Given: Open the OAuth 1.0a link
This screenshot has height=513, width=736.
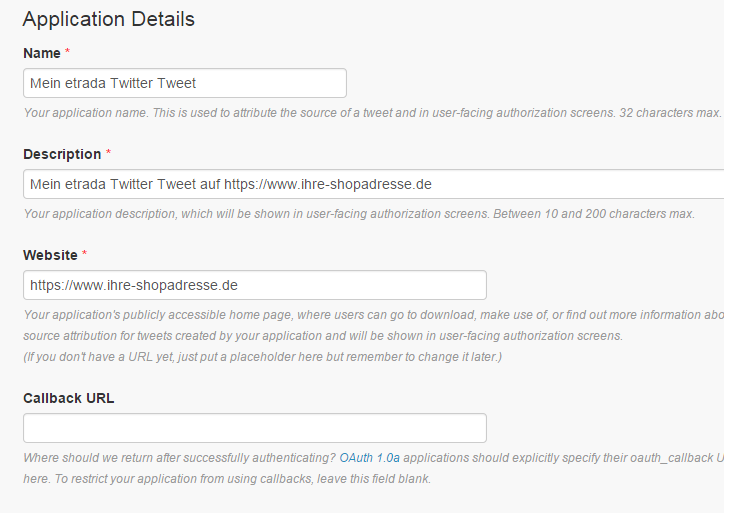Looking at the screenshot, I should (370, 458).
